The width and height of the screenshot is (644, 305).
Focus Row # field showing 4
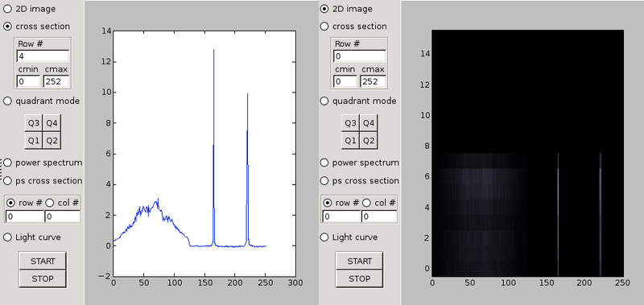click(43, 56)
